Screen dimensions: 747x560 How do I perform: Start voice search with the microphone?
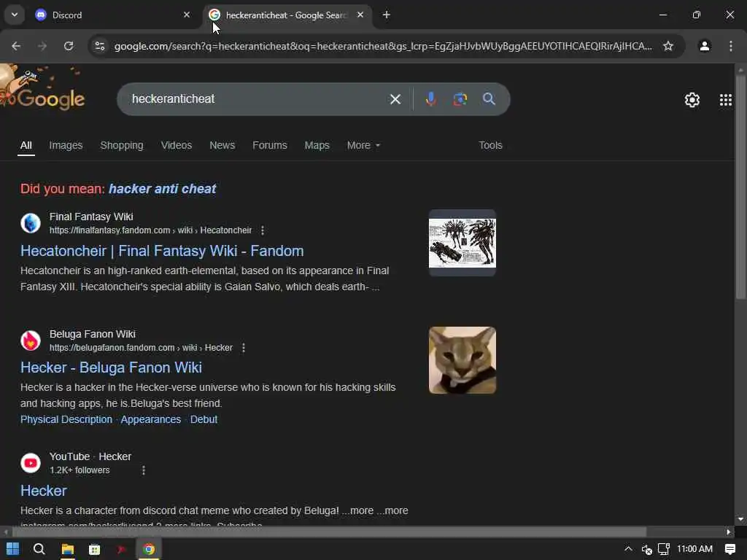click(430, 99)
